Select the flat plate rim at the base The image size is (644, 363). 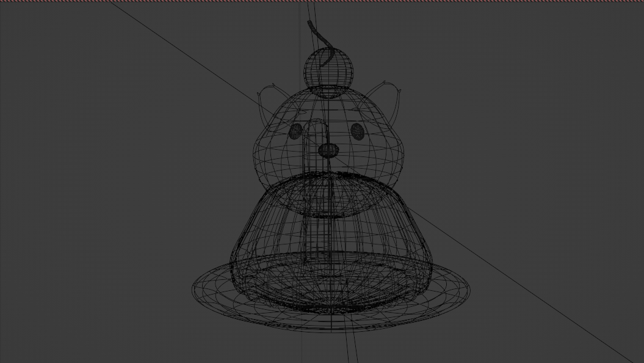coord(331,291)
